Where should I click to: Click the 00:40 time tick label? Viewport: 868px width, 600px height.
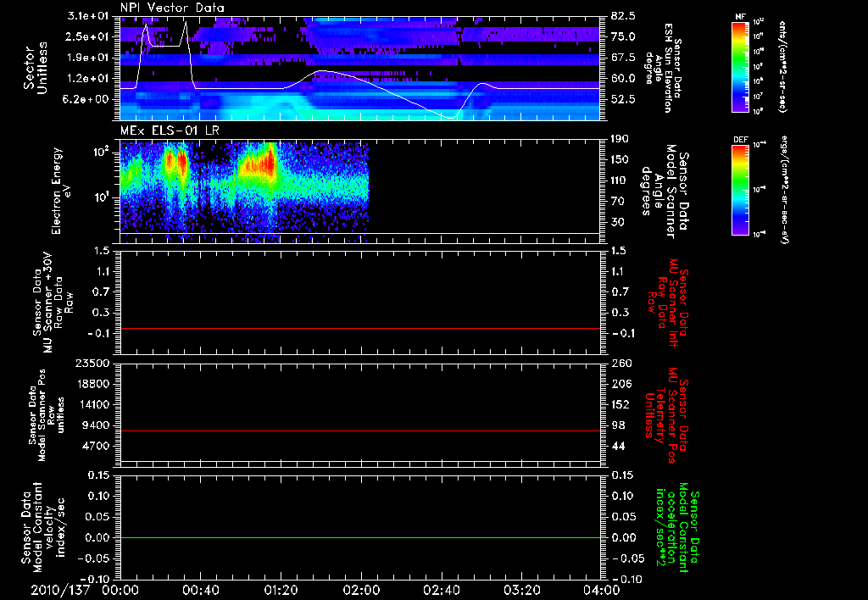coord(200,590)
